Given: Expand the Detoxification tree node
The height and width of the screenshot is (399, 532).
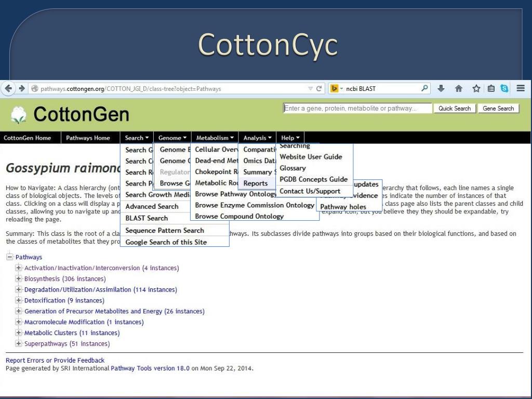Looking at the screenshot, I should [x=19, y=300].
